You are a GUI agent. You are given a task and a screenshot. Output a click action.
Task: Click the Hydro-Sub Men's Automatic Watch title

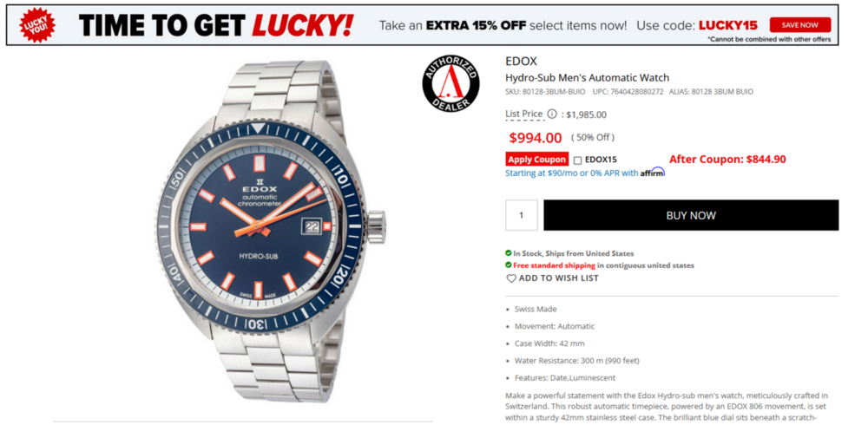[x=588, y=77]
